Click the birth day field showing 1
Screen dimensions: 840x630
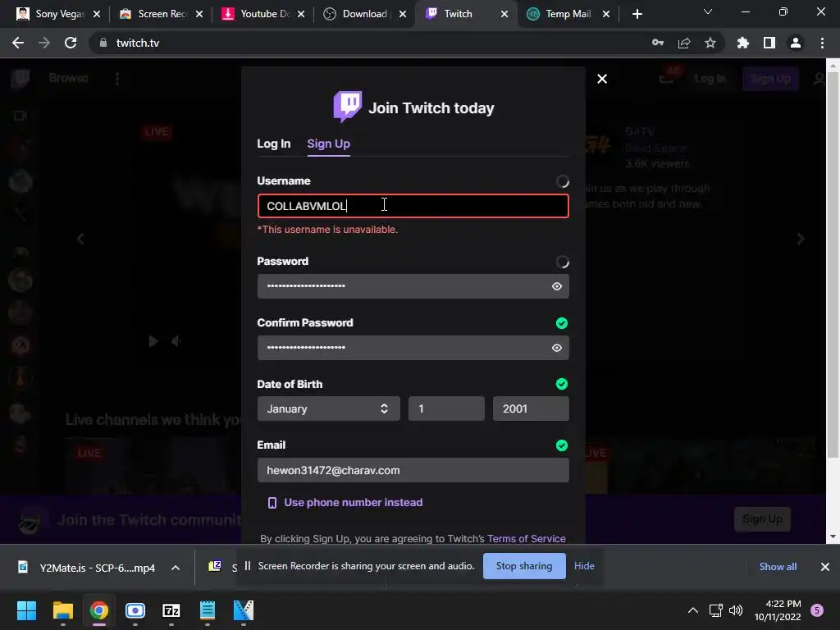coord(446,409)
